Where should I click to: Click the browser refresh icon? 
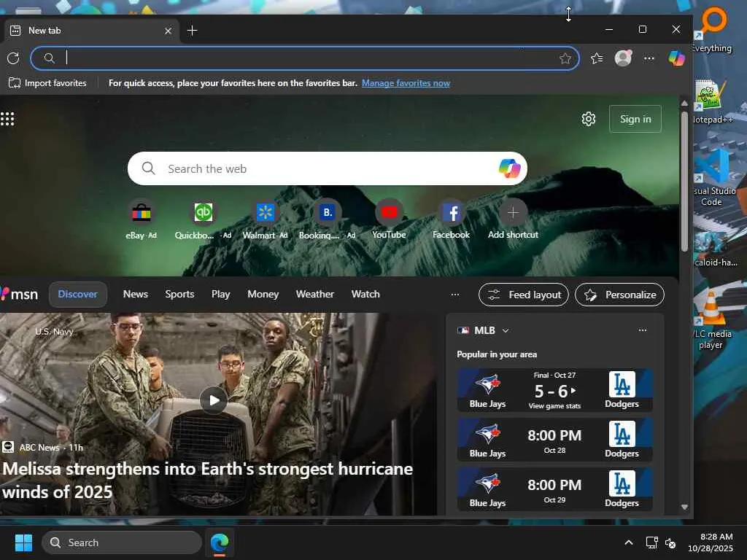[x=13, y=58]
